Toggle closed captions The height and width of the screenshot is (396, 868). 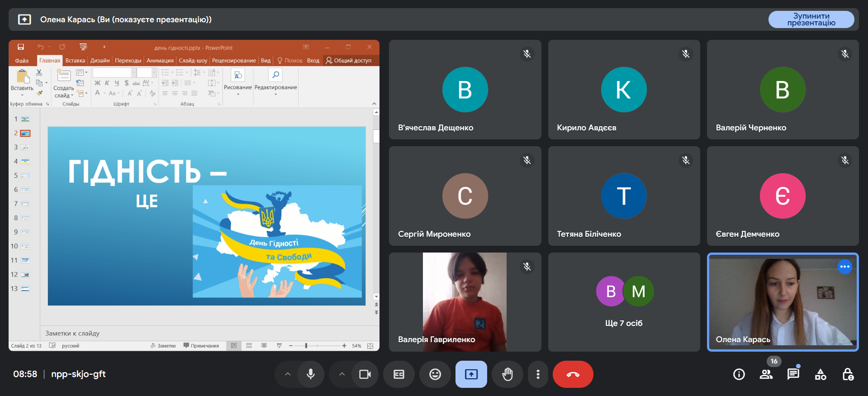(398, 374)
